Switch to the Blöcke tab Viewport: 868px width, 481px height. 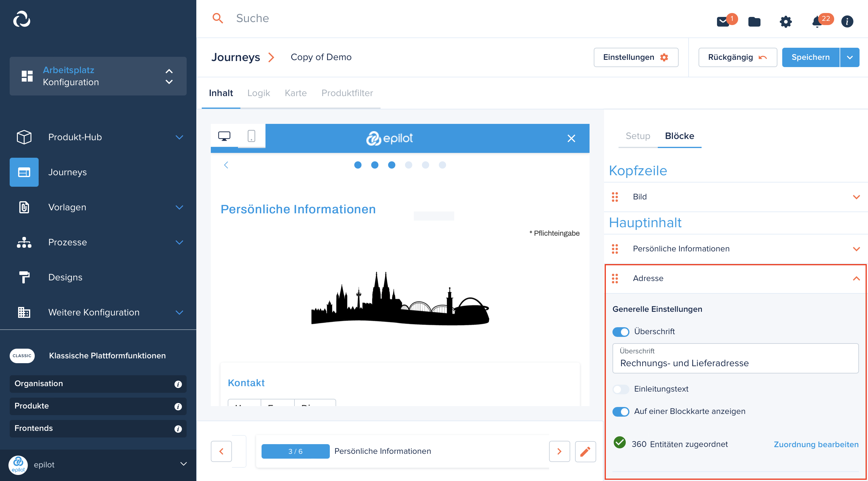point(679,136)
